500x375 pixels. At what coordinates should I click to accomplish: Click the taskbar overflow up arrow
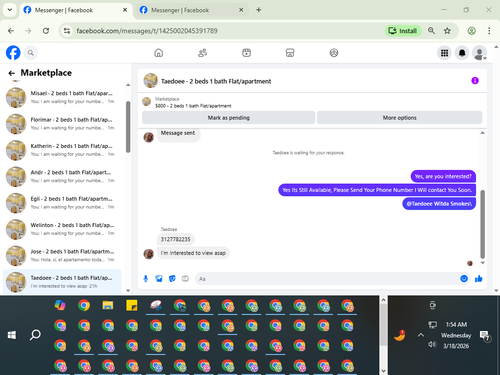click(x=383, y=300)
